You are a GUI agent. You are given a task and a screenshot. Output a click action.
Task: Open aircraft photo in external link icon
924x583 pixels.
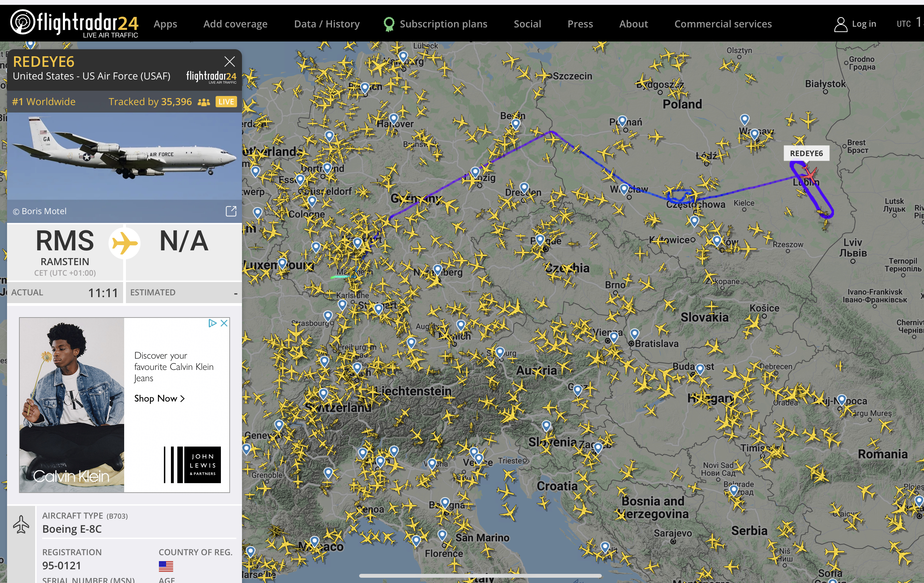231,211
